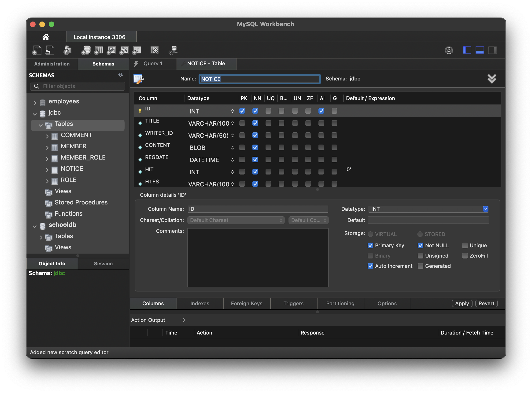The height and width of the screenshot is (393, 532).
Task: Enable Unique checkbox in column details
Action: 465,245
